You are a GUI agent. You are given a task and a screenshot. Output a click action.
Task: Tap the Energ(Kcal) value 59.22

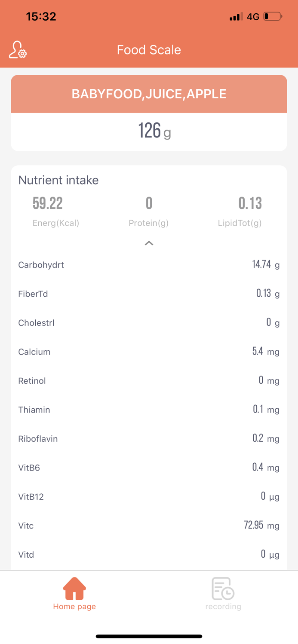(48, 203)
